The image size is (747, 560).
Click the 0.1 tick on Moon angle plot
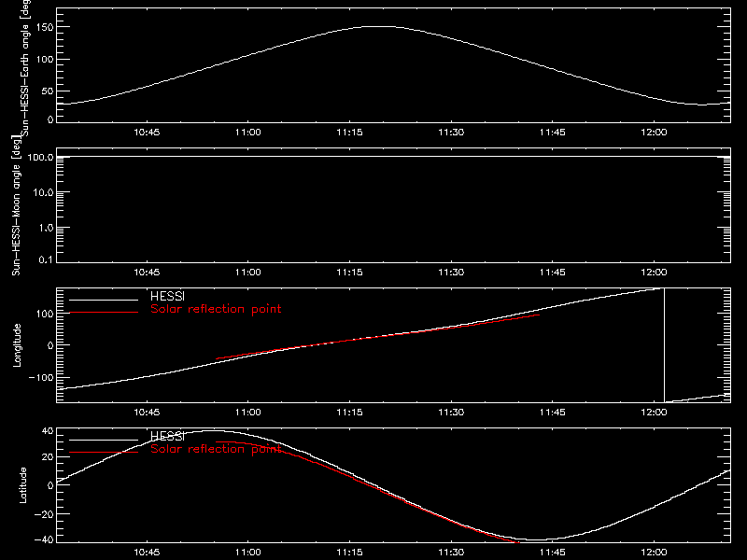[x=46, y=259]
